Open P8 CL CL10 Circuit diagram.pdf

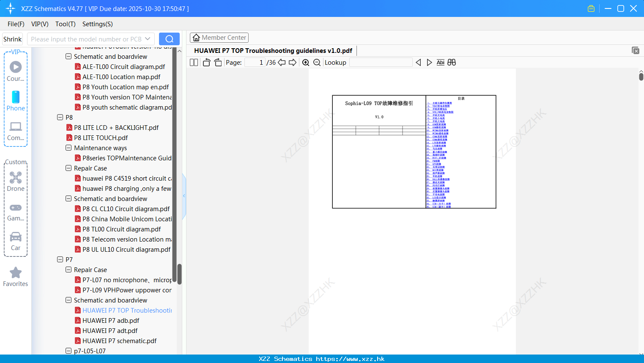coord(126,209)
